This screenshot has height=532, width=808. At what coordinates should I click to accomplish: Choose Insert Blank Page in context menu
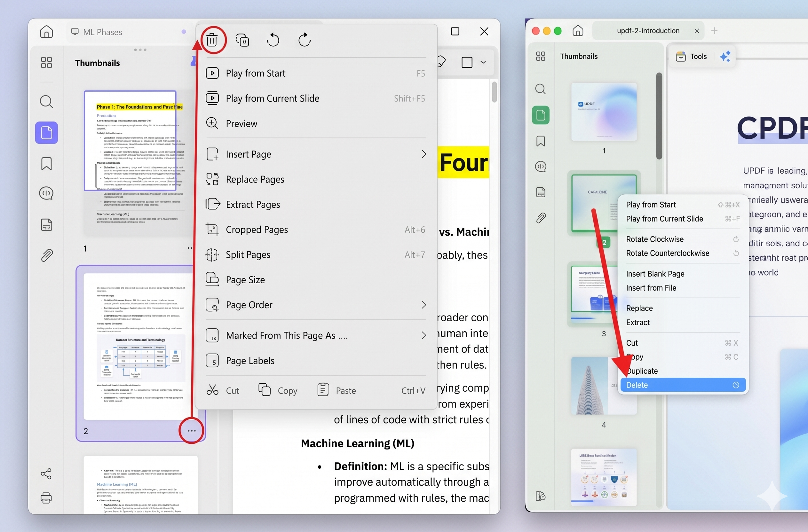pyautogui.click(x=683, y=274)
